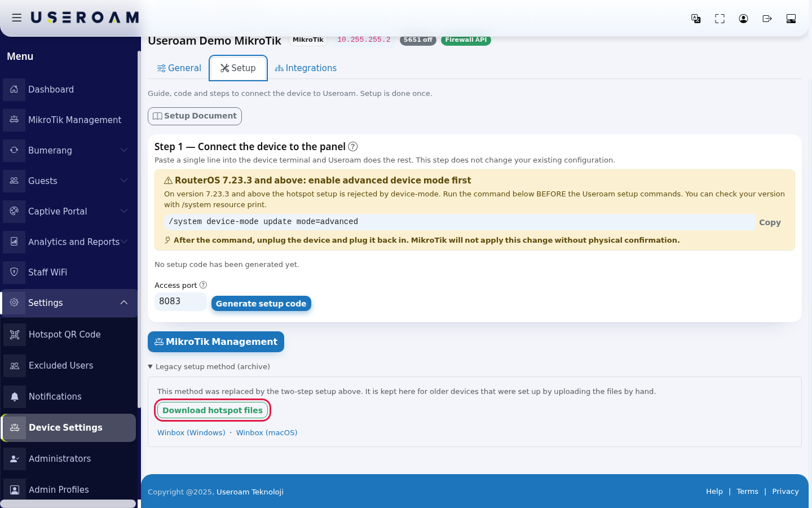This screenshot has width=812, height=508.
Task: Click the Useroam Teknoloji footer link
Action: (250, 492)
